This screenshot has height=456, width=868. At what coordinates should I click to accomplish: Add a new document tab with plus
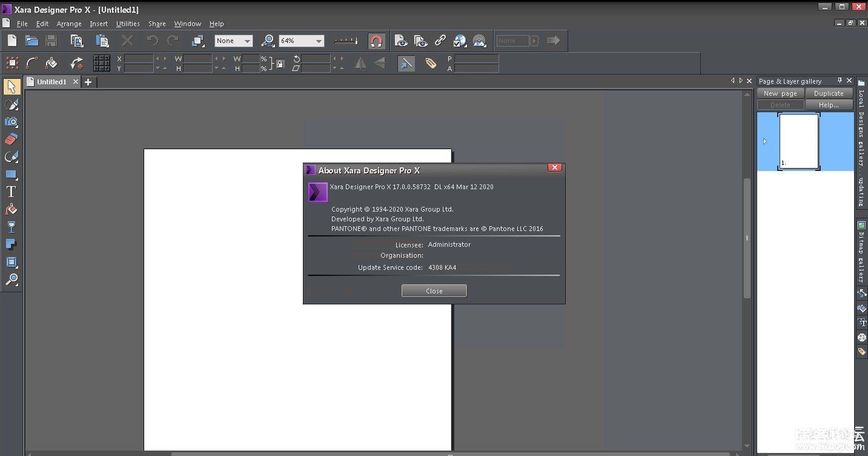[x=88, y=82]
